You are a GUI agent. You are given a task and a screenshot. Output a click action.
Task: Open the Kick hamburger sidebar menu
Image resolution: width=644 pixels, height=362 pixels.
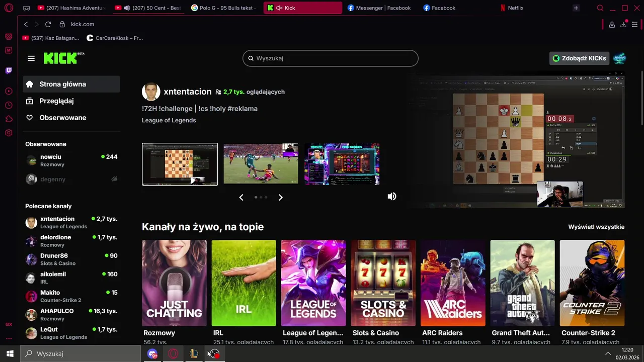pyautogui.click(x=31, y=58)
